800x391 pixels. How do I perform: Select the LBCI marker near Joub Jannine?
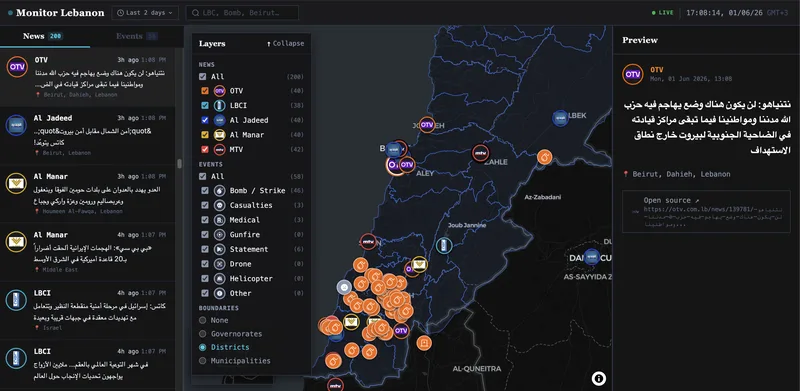pyautogui.click(x=444, y=246)
